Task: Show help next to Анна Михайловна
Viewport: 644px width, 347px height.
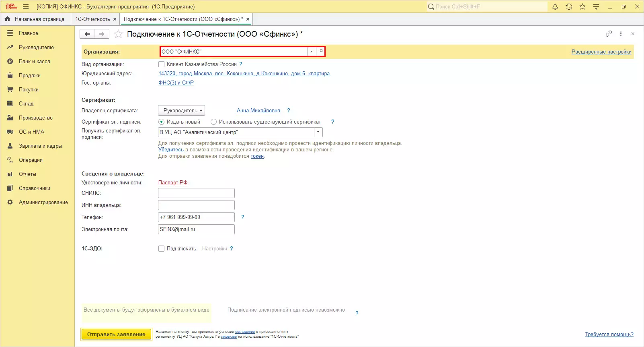Action: pyautogui.click(x=288, y=110)
